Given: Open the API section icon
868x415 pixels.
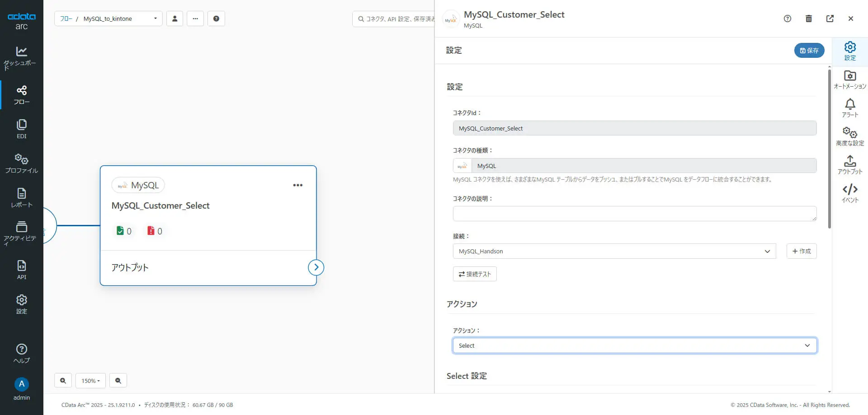Looking at the screenshot, I should pos(21,270).
